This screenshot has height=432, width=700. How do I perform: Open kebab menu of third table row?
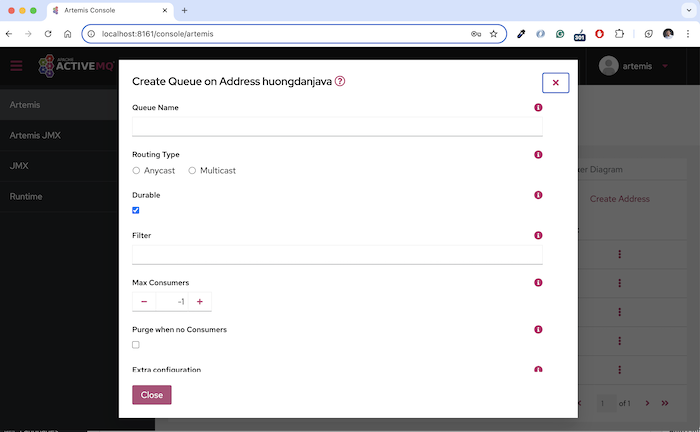[x=619, y=312]
